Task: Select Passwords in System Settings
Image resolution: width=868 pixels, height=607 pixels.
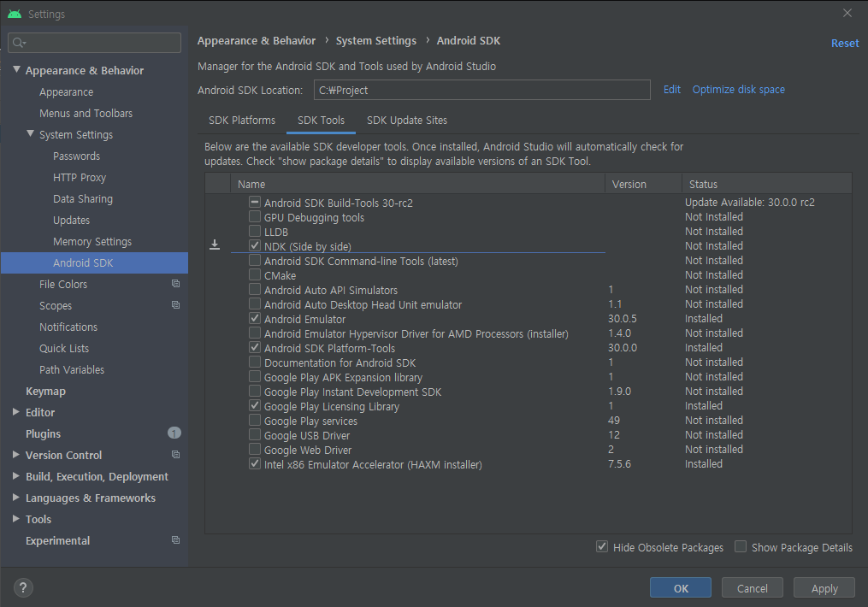Action: click(76, 156)
